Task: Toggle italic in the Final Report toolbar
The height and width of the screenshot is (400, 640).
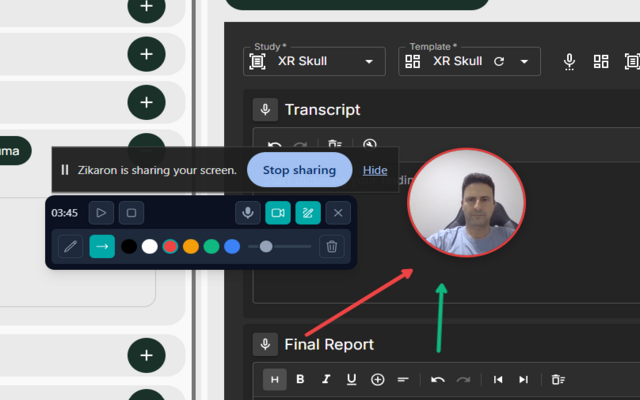Action: click(326, 379)
